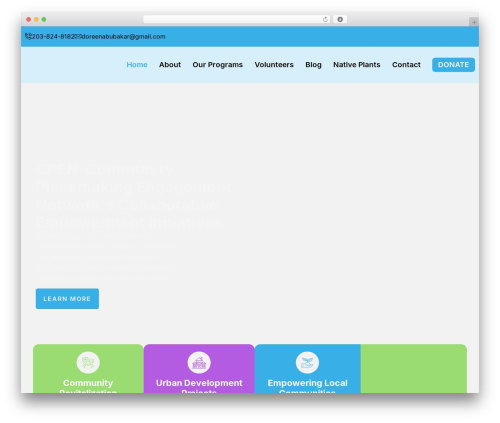Click the doreenabubakar@gmail.com email link

(123, 36)
